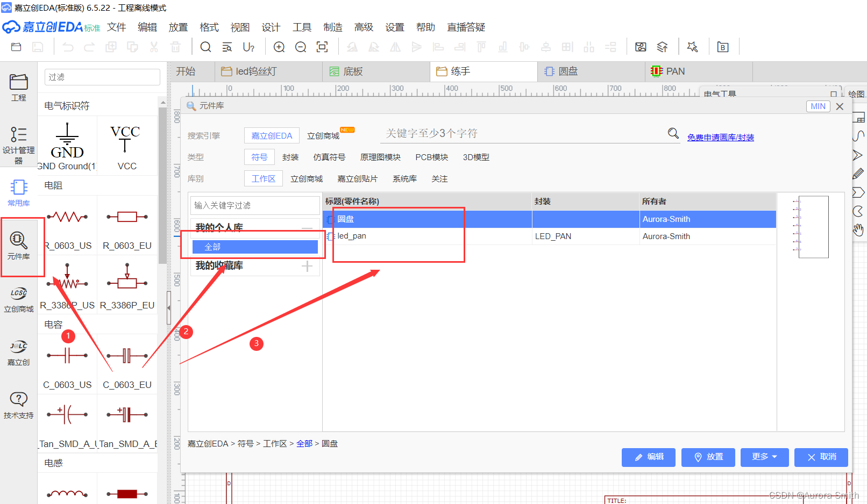Click the 全部 breadcrumb link
Viewport: 867px width, 504px height.
[x=304, y=443]
